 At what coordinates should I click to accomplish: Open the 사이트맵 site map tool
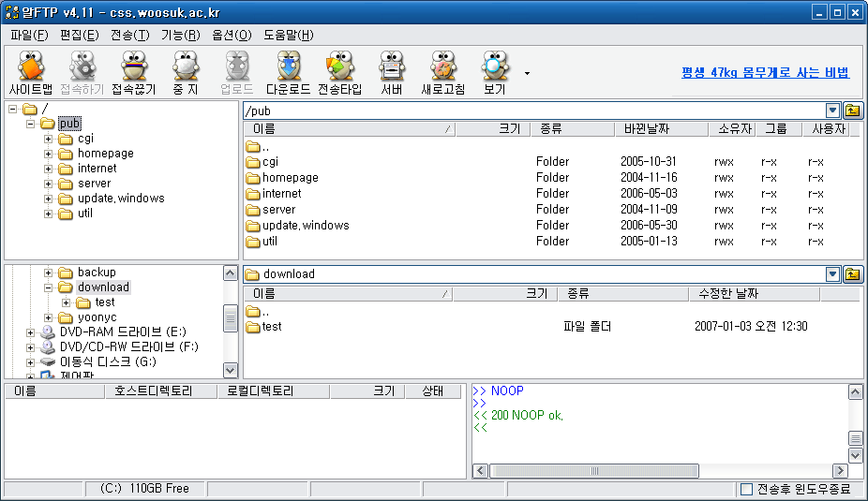[x=30, y=73]
